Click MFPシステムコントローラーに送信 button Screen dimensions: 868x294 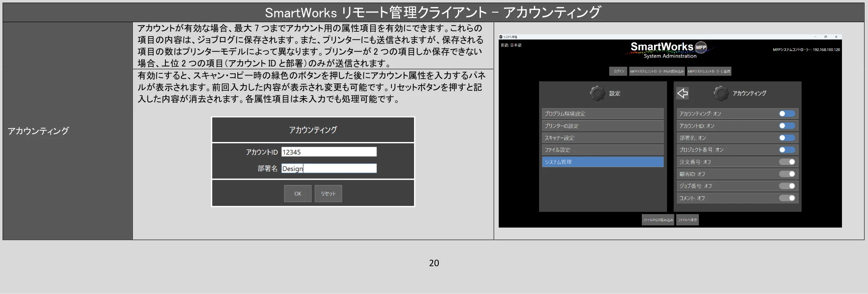coord(709,71)
